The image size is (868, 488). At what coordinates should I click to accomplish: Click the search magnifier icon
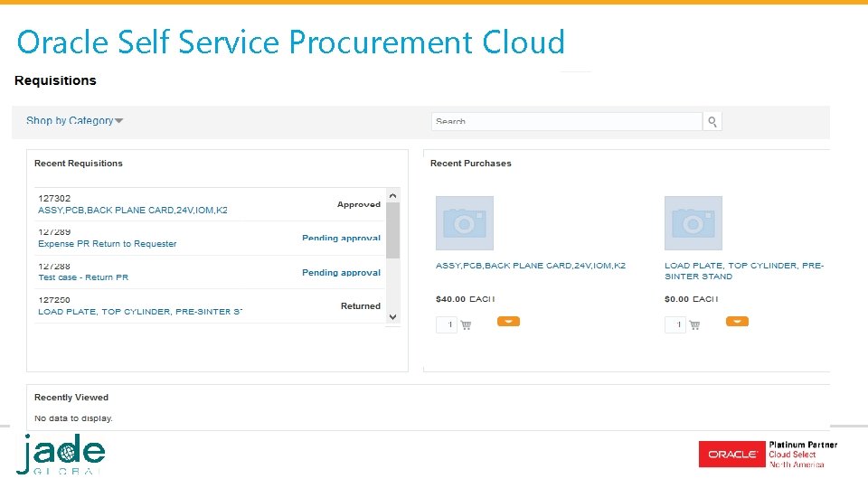pyautogui.click(x=712, y=122)
